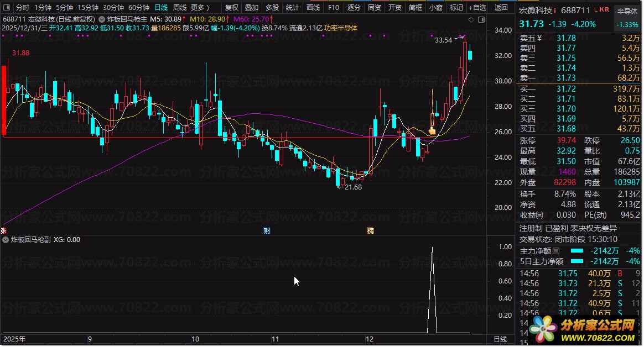Click the 换手 value 8.74%
Image resolution: width=644 pixels, height=347 pixels.
(565, 194)
